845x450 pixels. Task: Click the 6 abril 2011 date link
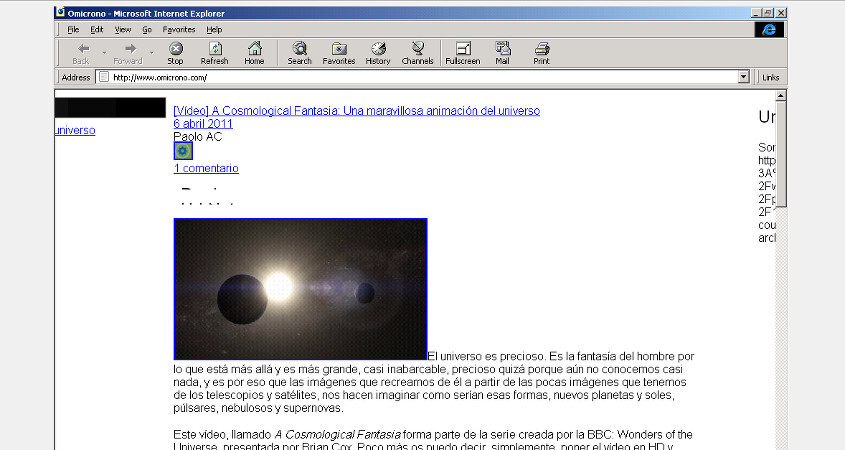(203, 123)
